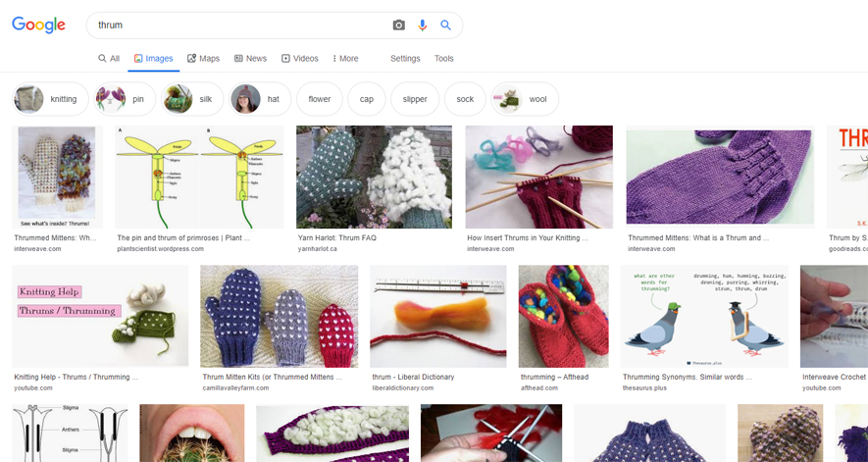Click the blue magnifier search button
868x462 pixels.
[x=445, y=25]
